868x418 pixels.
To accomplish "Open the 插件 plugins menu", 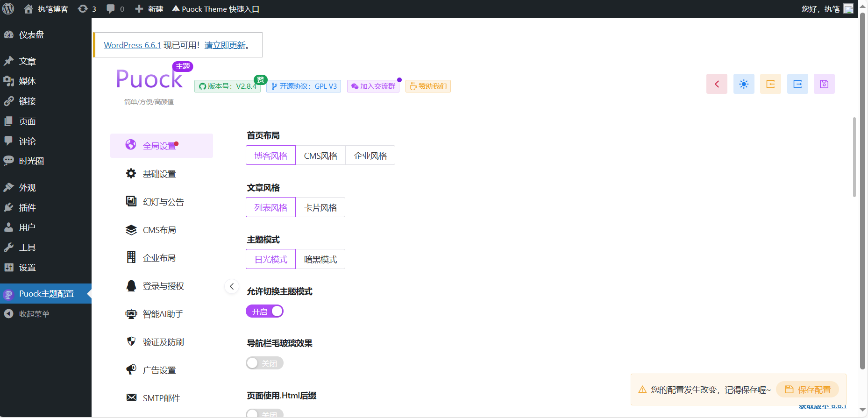I will pyautogui.click(x=46, y=208).
